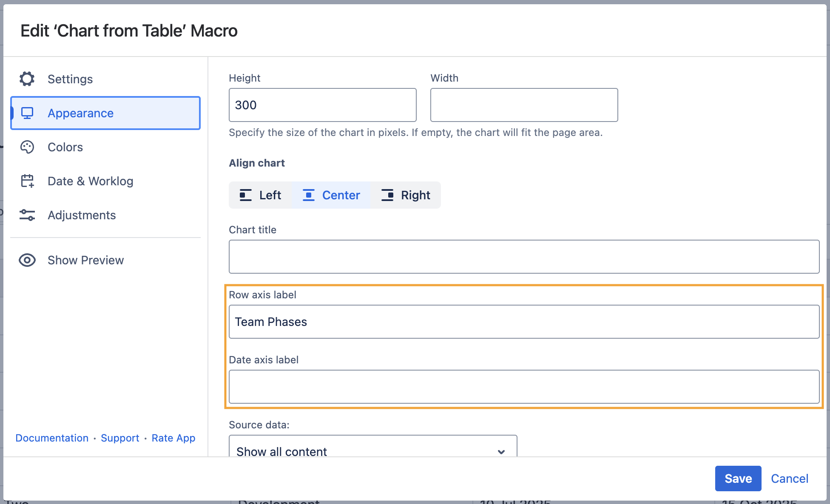Select the Right alignment icon
This screenshot has width=830, height=504.
coord(387,195)
